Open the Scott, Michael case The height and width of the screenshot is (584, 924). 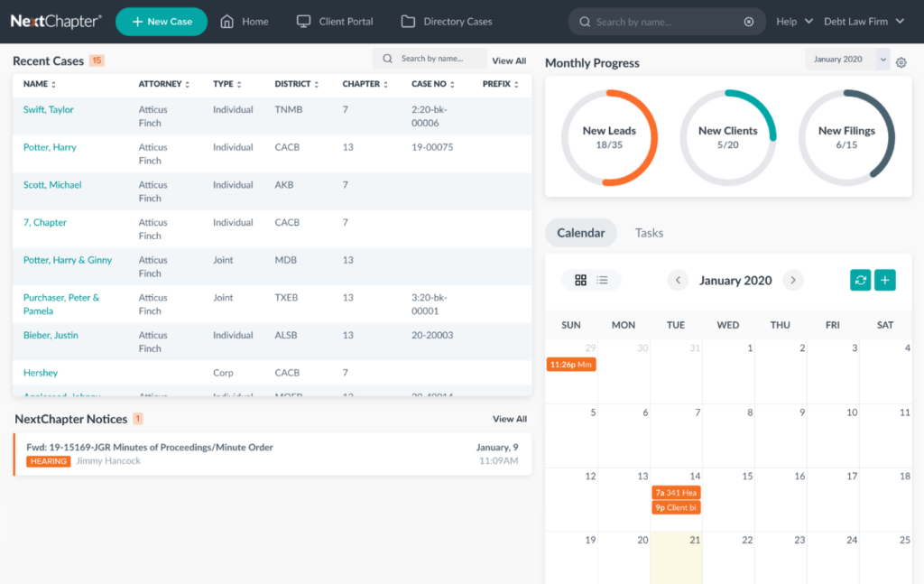click(52, 185)
